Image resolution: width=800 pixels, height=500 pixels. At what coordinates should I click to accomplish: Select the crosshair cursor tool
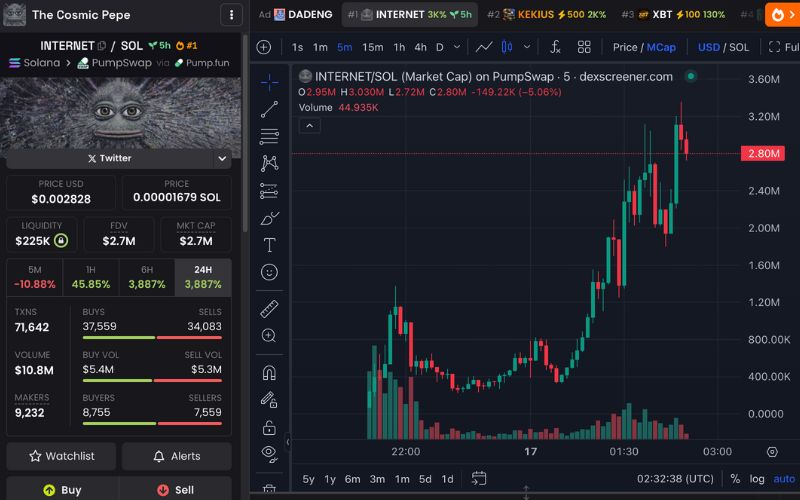click(x=269, y=82)
